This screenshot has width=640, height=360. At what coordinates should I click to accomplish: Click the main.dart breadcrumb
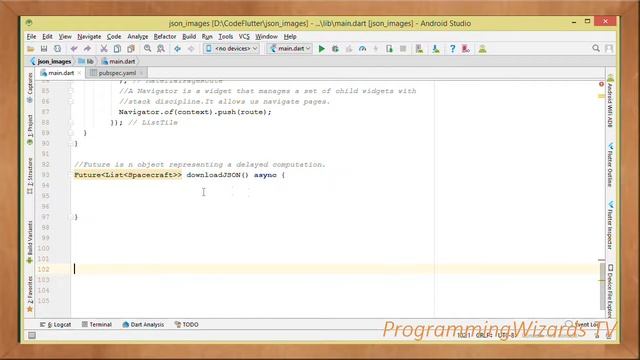(118, 61)
